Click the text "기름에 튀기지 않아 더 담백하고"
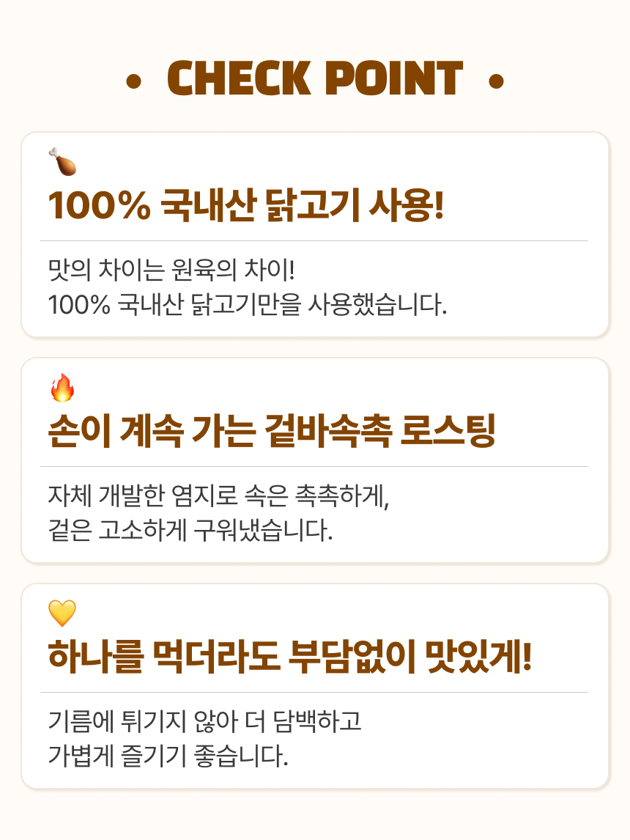This screenshot has height=840, width=630. pos(204,722)
